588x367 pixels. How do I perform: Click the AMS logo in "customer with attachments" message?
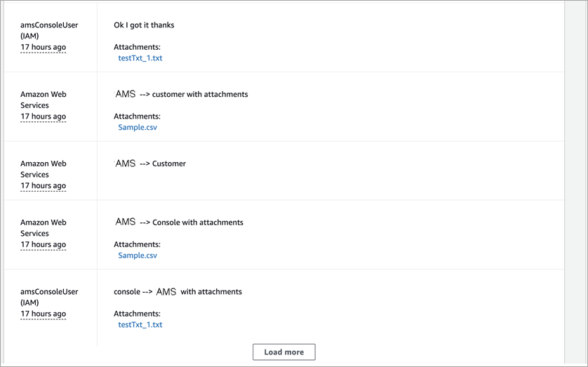(125, 94)
